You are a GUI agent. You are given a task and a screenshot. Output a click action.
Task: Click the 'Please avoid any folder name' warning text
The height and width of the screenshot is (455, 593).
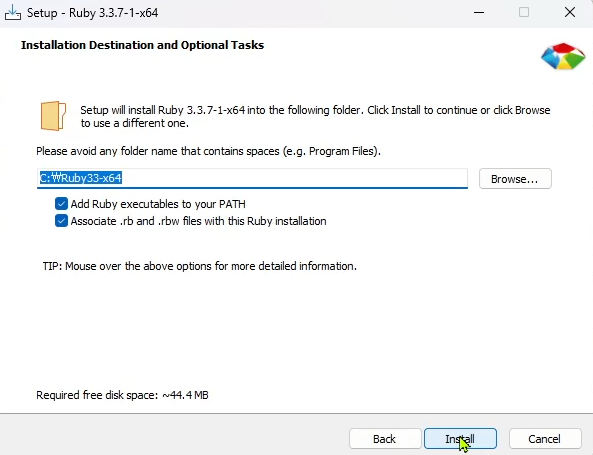coord(208,151)
